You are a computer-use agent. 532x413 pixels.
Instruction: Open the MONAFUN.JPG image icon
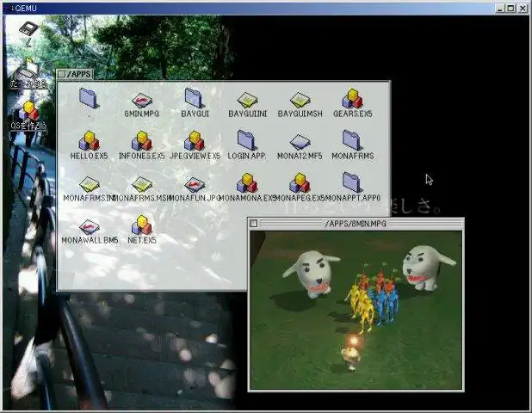[195, 184]
